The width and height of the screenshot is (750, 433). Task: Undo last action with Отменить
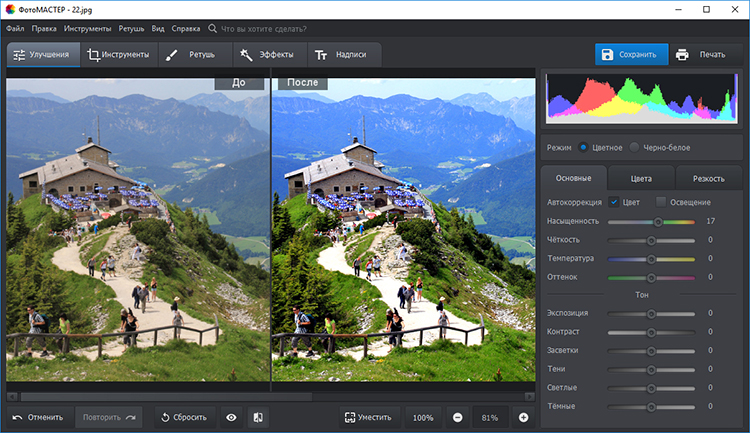(x=38, y=417)
